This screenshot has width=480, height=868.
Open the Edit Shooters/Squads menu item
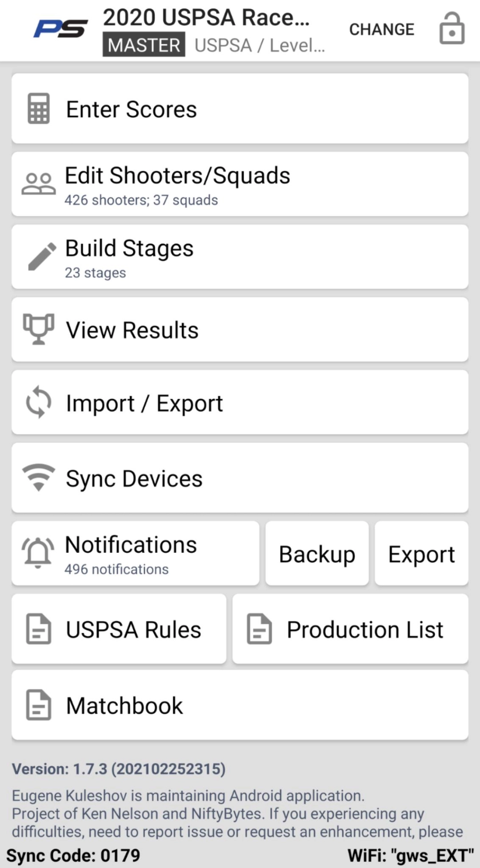(240, 185)
